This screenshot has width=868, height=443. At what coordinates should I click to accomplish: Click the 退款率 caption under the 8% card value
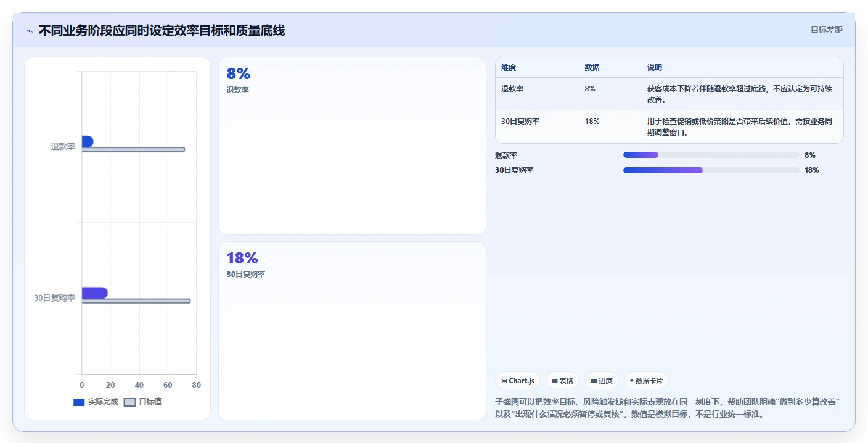coord(237,90)
